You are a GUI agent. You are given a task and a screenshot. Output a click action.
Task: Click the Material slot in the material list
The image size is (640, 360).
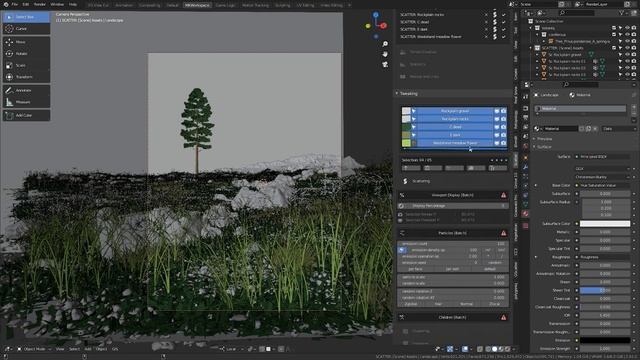click(x=580, y=109)
